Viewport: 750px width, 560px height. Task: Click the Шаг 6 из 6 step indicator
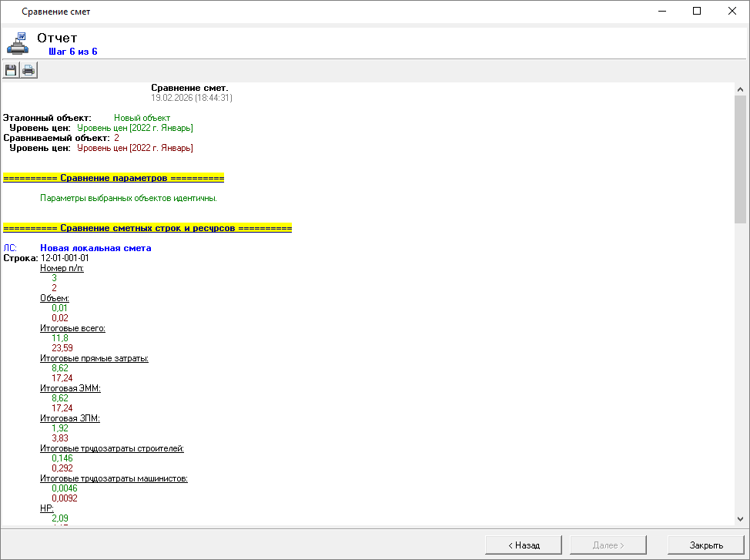tap(72, 52)
